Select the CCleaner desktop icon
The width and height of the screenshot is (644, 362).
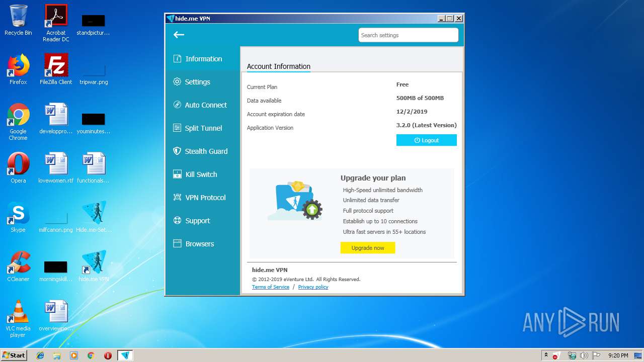pyautogui.click(x=18, y=266)
